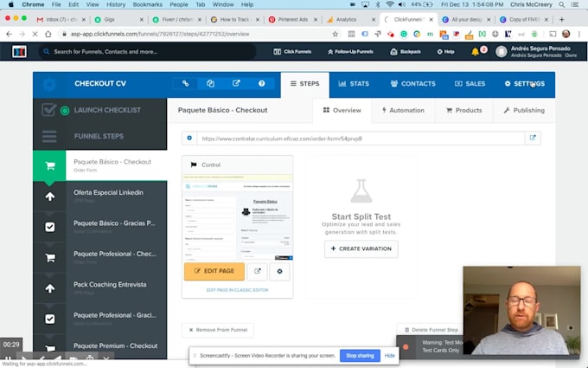Select Oferta Especial Linkedin funnel step
Image resolution: width=588 pixels, height=368 pixels.
coord(99,196)
